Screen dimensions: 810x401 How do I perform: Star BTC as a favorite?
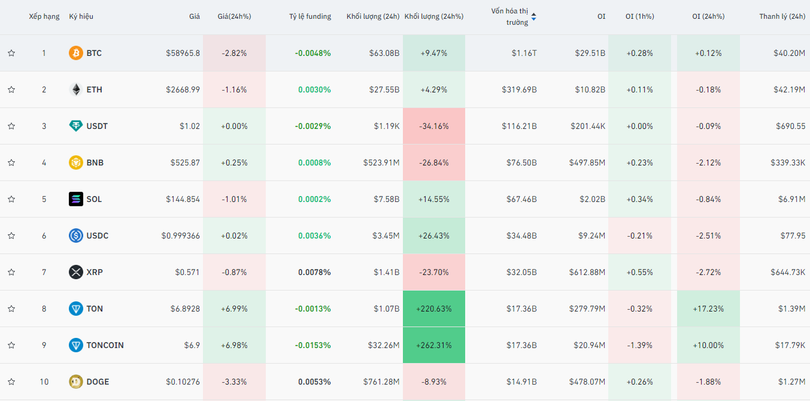pyautogui.click(x=12, y=53)
